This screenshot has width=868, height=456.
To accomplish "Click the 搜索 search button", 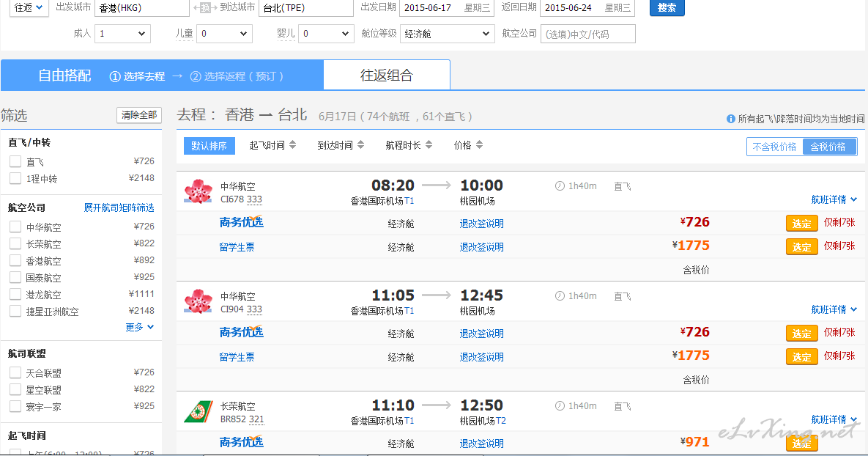I will (667, 8).
